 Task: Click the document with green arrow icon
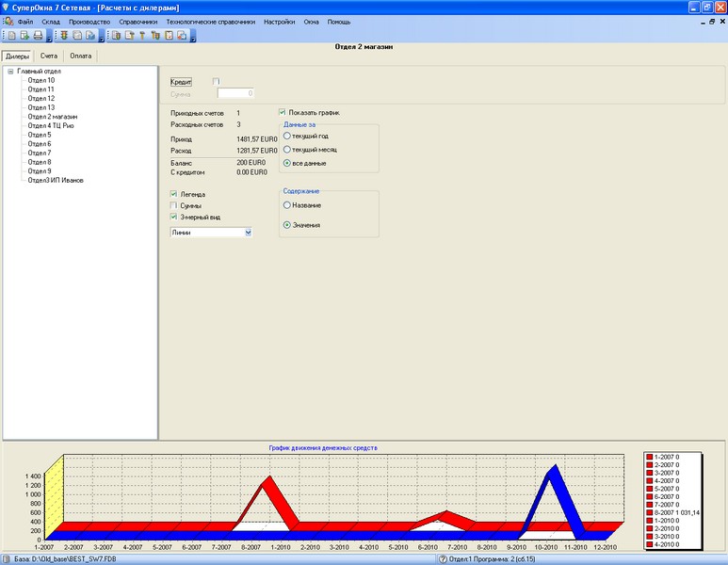tap(24, 35)
